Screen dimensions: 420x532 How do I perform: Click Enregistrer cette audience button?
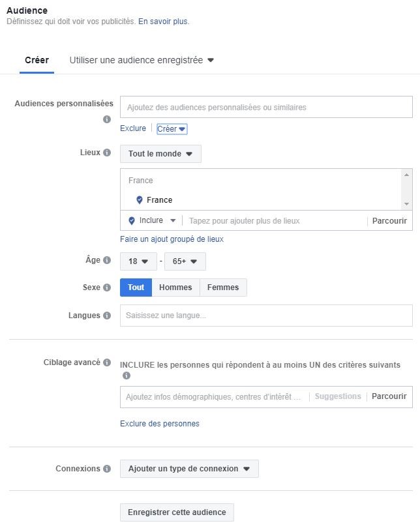(177, 512)
